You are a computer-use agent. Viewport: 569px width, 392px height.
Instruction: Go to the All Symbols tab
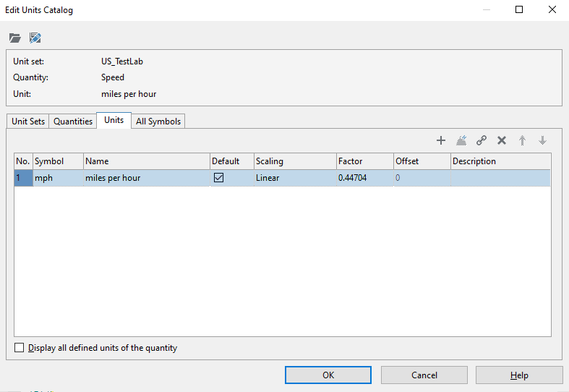158,122
